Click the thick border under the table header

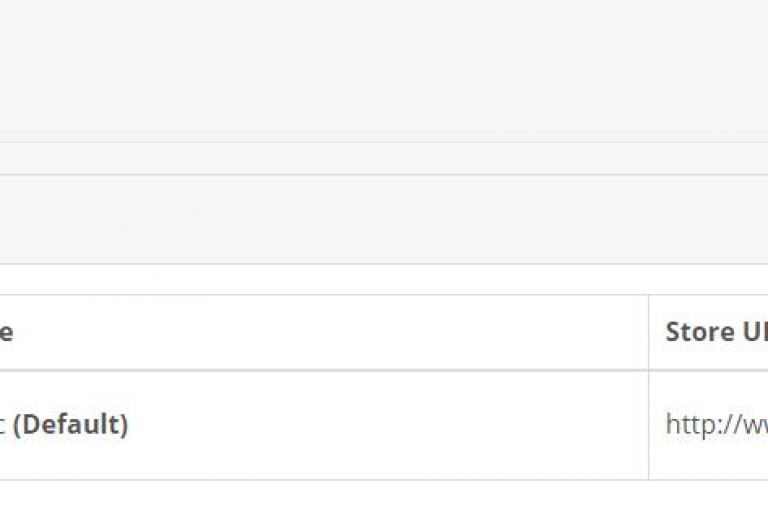(x=384, y=370)
